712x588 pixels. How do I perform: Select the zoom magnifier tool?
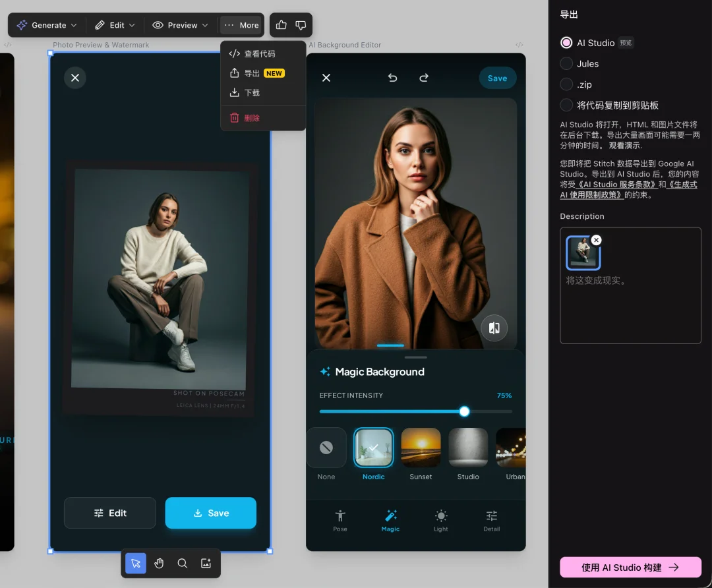(183, 563)
